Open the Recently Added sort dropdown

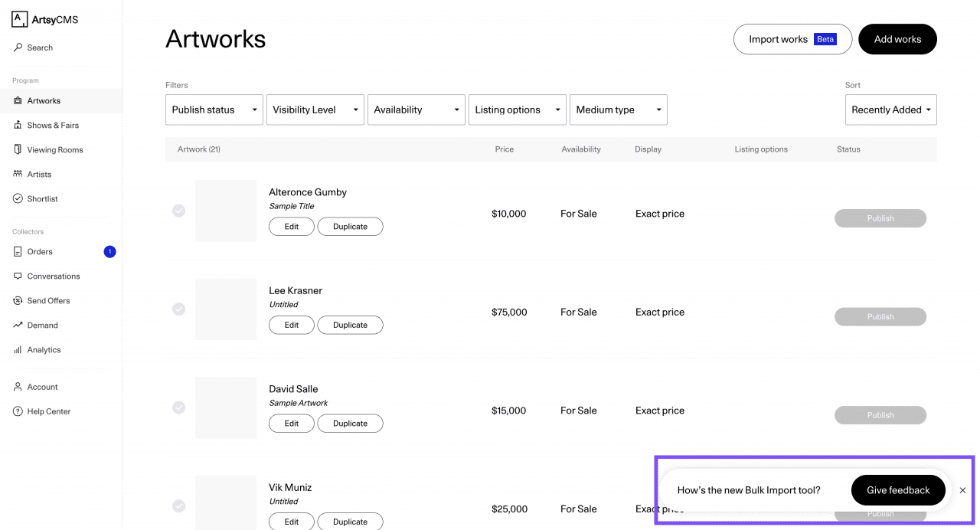891,110
